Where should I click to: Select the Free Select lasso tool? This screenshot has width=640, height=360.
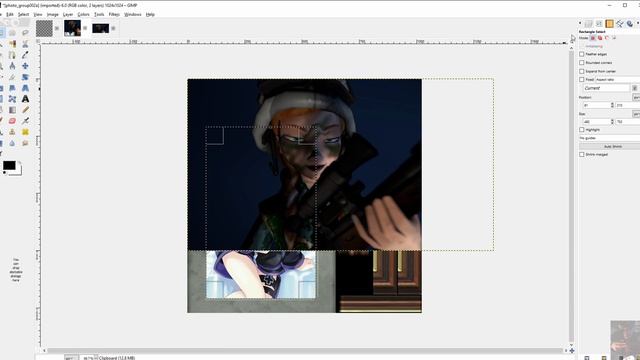point(25,32)
